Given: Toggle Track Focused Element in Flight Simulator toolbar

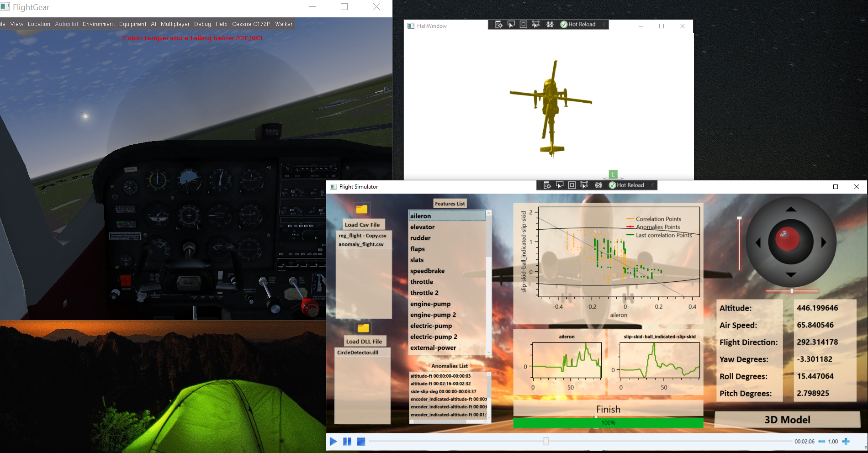Looking at the screenshot, I should (x=584, y=185).
